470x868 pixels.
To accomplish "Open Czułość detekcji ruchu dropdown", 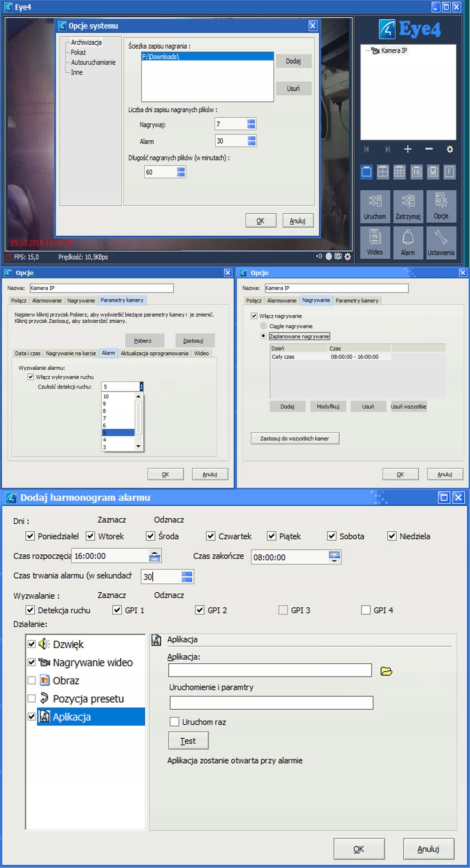I will point(141,387).
